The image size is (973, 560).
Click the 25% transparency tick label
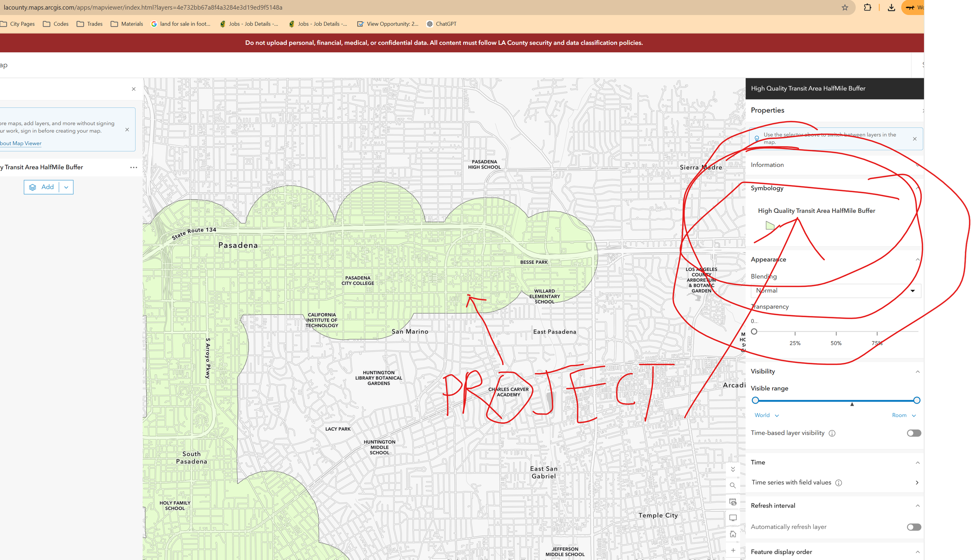pos(794,343)
